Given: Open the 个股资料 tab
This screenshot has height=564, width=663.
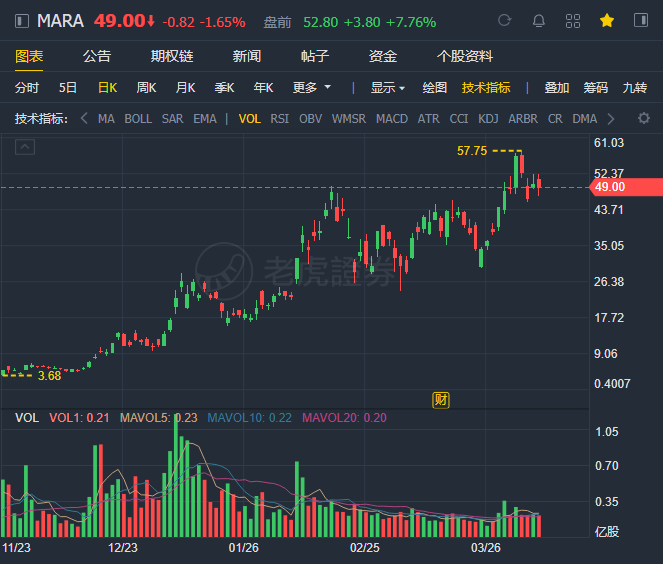Looking at the screenshot, I should (x=465, y=57).
